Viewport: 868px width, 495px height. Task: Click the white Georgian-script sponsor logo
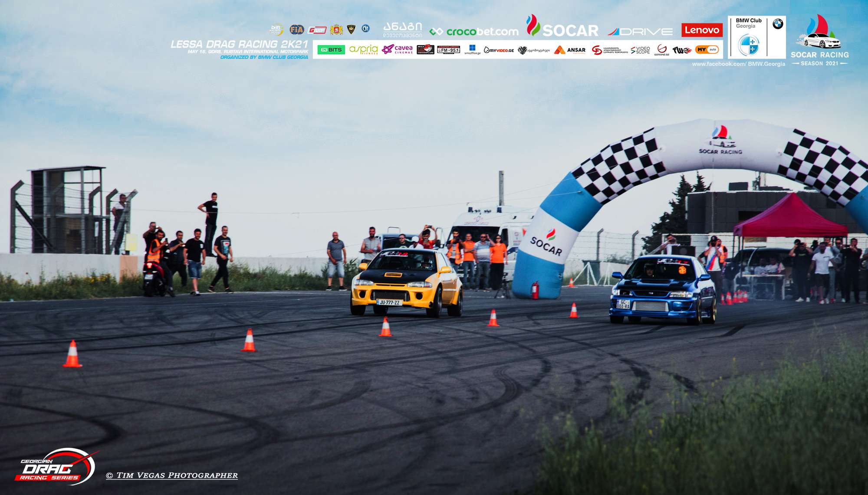(402, 30)
